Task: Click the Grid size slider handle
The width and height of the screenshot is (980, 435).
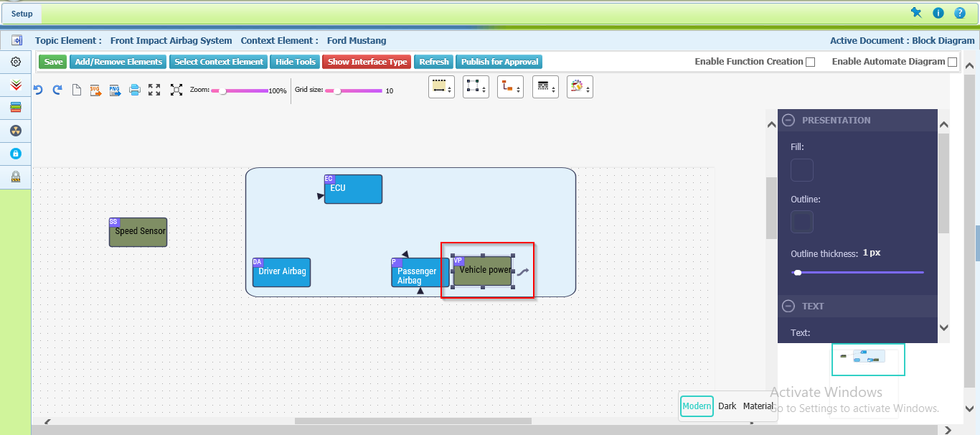Action: click(x=337, y=91)
